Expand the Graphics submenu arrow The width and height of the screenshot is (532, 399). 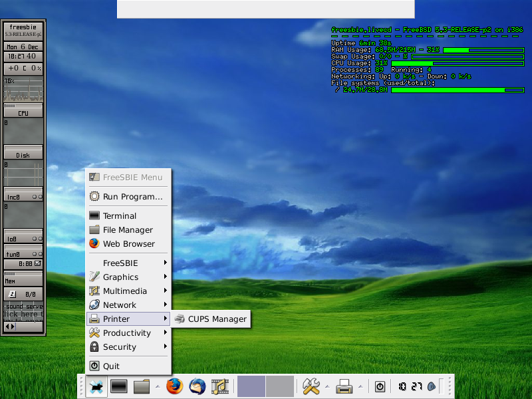pyautogui.click(x=165, y=277)
